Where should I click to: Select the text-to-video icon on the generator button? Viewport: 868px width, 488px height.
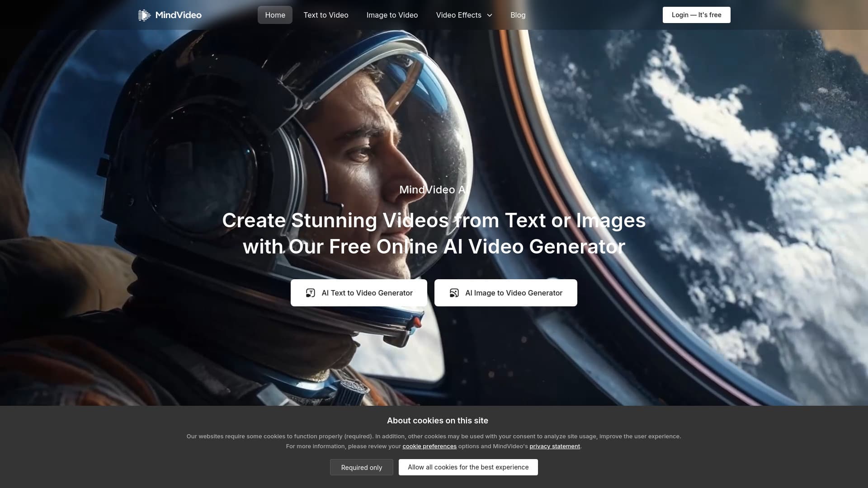[x=310, y=293]
